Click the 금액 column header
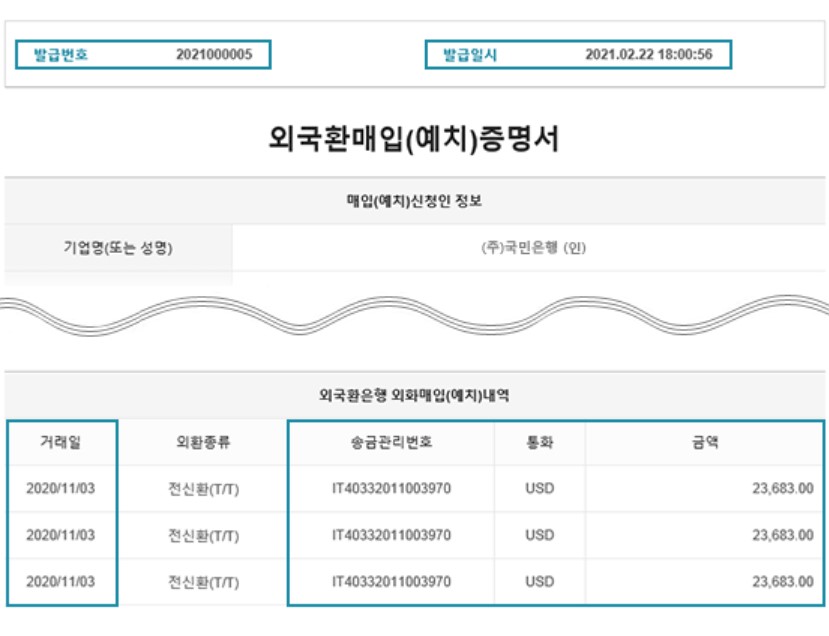This screenshot has height=636, width=829. pos(705,442)
